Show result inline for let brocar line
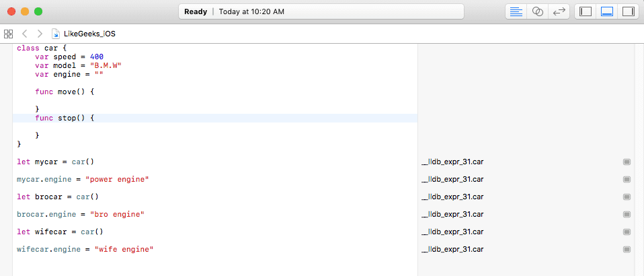 [627, 197]
